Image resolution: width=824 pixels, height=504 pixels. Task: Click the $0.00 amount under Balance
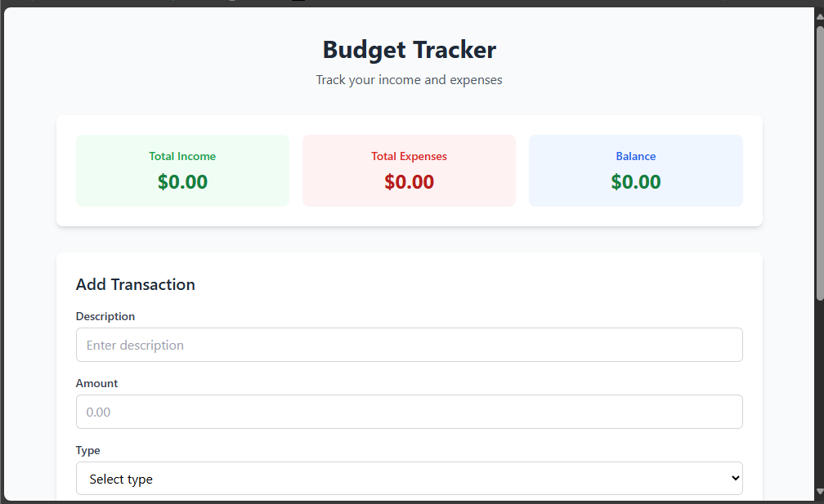pyautogui.click(x=635, y=181)
